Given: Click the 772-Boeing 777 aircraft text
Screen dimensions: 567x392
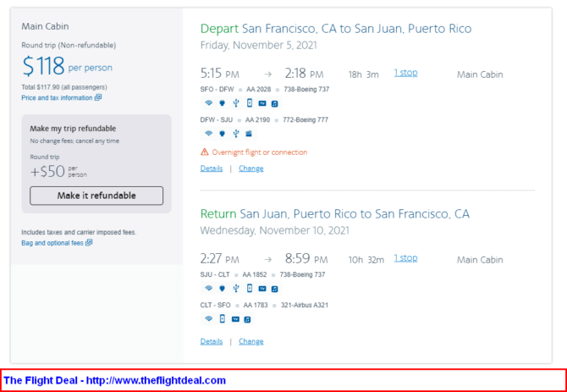Looking at the screenshot, I should point(305,119).
